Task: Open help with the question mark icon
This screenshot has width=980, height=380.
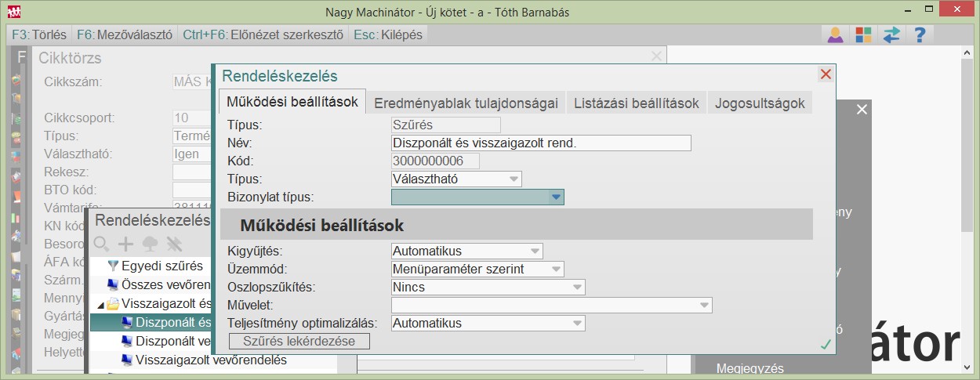Action: pyautogui.click(x=920, y=34)
